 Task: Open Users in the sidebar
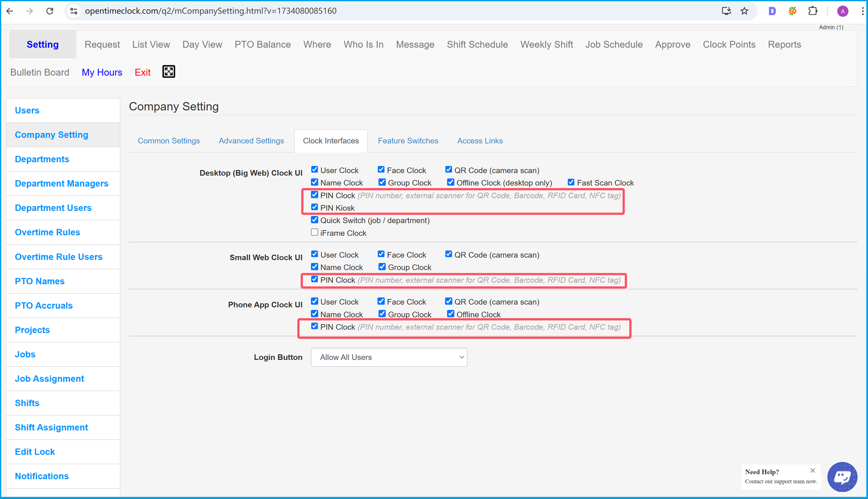pyautogui.click(x=63, y=110)
